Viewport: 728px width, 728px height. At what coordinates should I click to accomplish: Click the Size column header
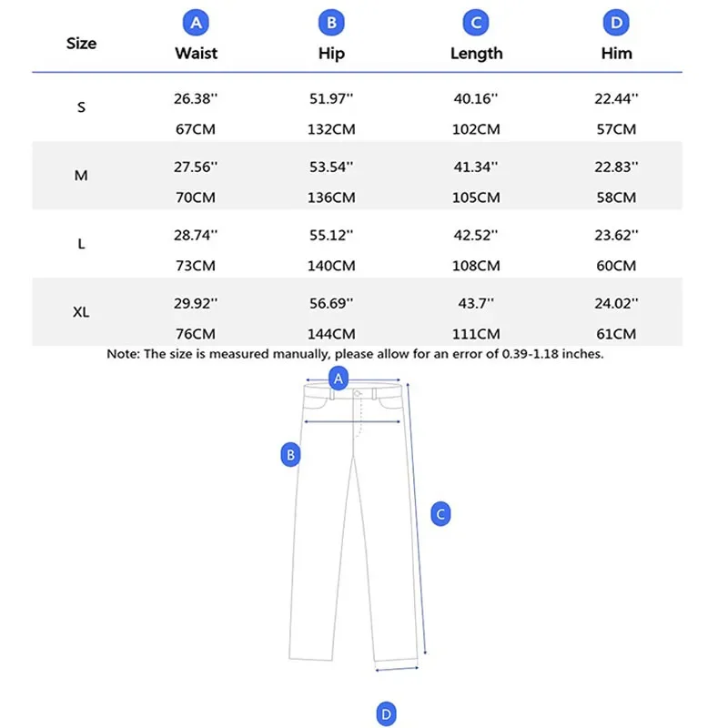click(81, 43)
